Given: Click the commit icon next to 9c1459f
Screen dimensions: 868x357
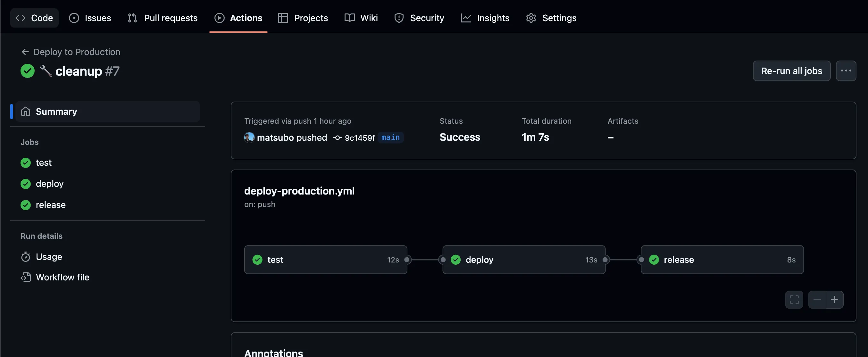Looking at the screenshot, I should [x=337, y=138].
